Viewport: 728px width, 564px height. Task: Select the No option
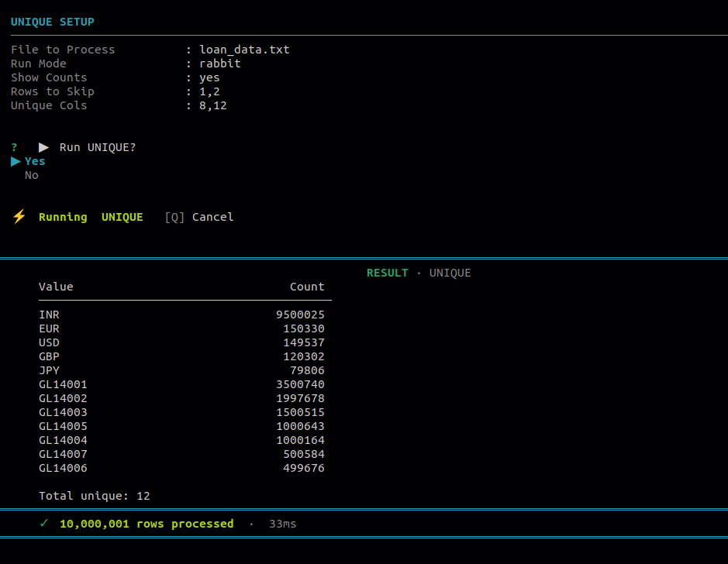click(32, 175)
